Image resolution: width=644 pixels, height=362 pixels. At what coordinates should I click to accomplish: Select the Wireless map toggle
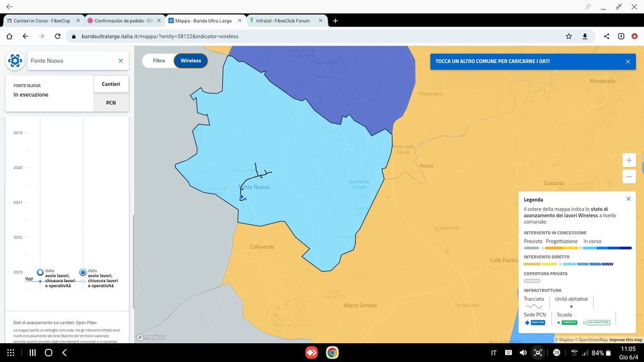tap(191, 61)
